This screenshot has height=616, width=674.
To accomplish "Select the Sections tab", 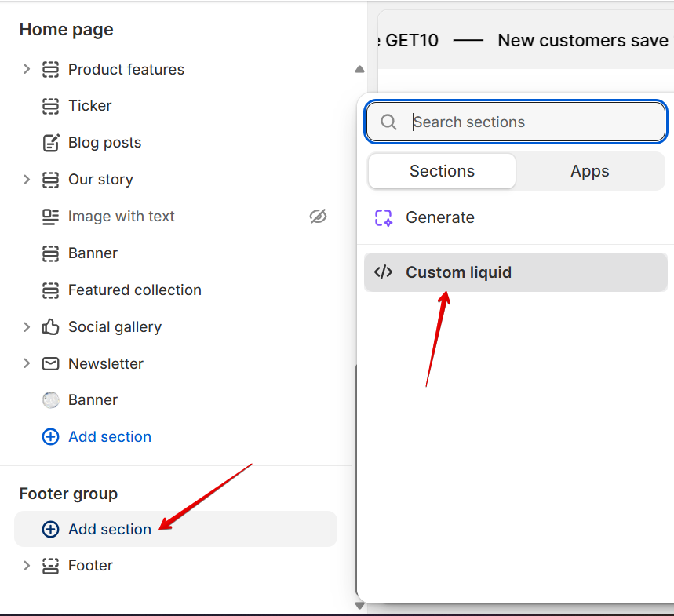I will (x=442, y=171).
